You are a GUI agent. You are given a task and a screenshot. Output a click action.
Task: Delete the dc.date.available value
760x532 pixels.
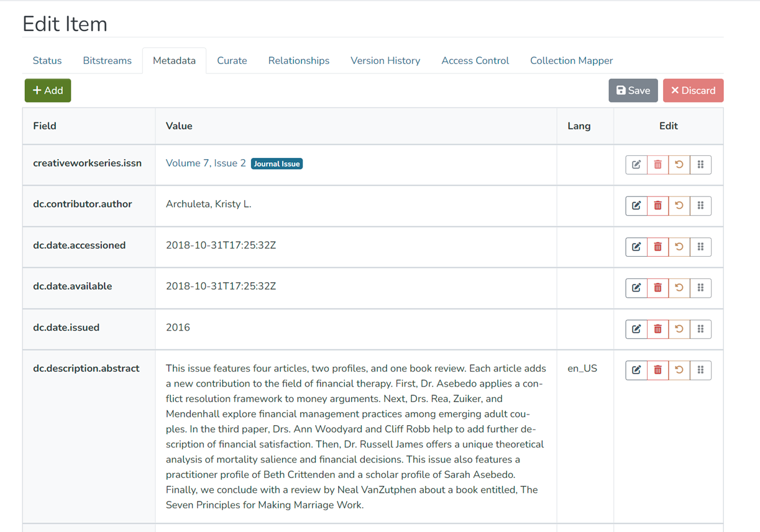[657, 287]
